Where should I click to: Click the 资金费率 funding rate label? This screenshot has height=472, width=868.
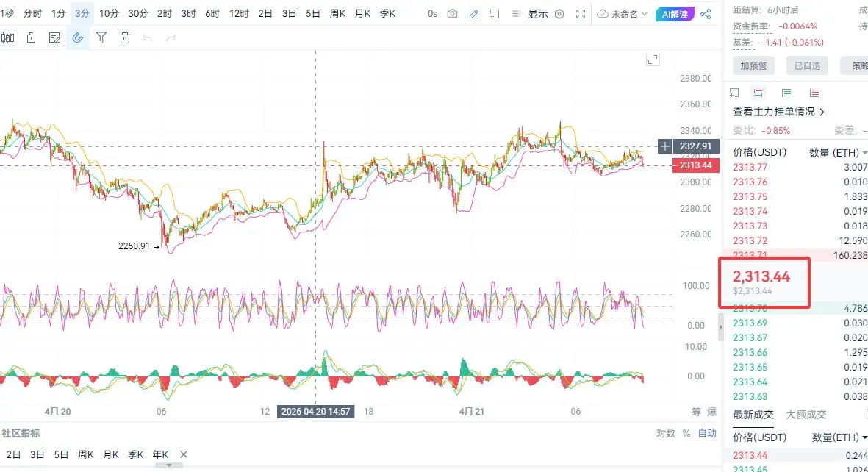[750, 26]
